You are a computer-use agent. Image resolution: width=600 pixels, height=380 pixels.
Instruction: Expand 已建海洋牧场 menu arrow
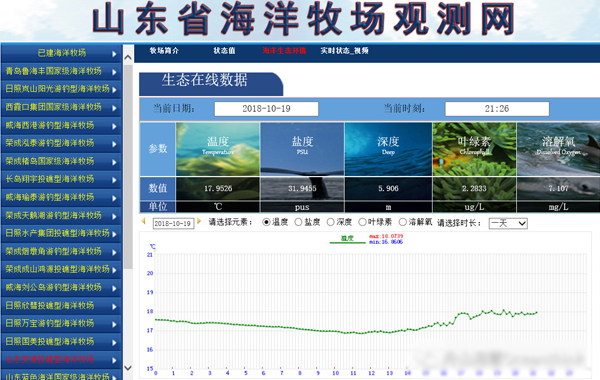point(114,54)
